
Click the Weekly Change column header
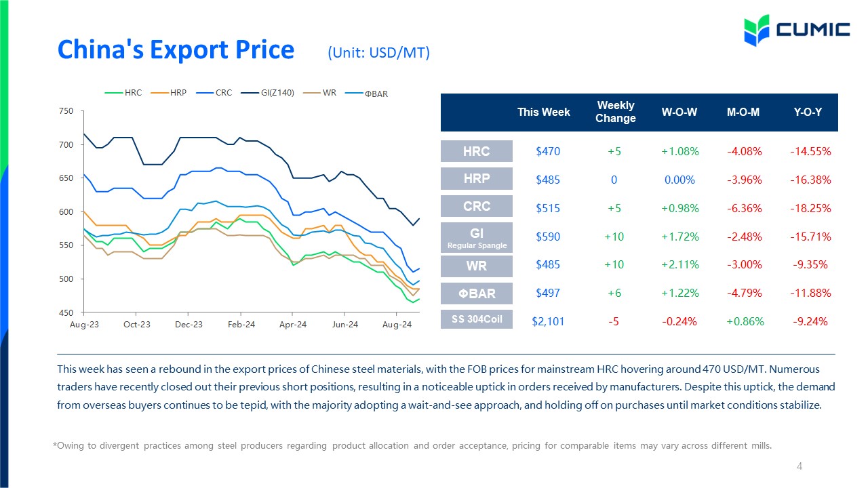pos(616,112)
